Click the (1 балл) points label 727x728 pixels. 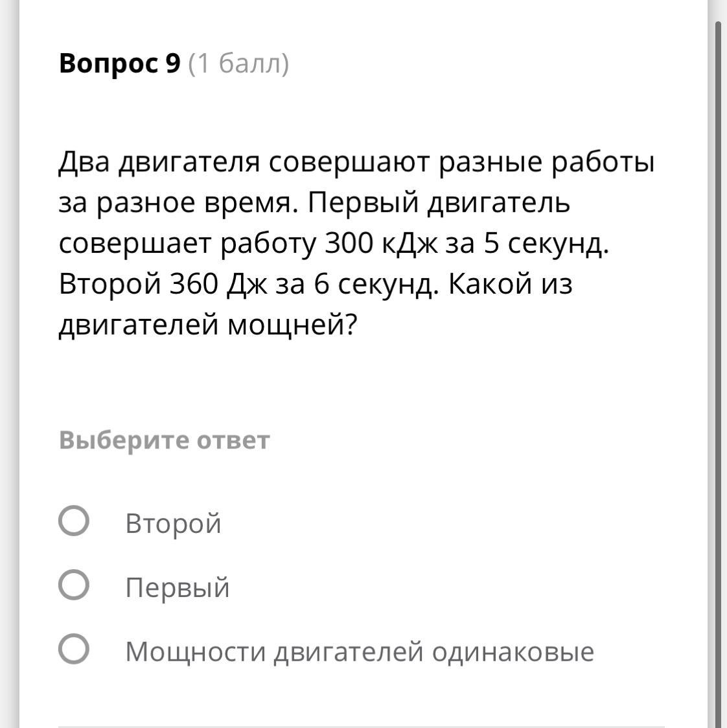point(238,64)
